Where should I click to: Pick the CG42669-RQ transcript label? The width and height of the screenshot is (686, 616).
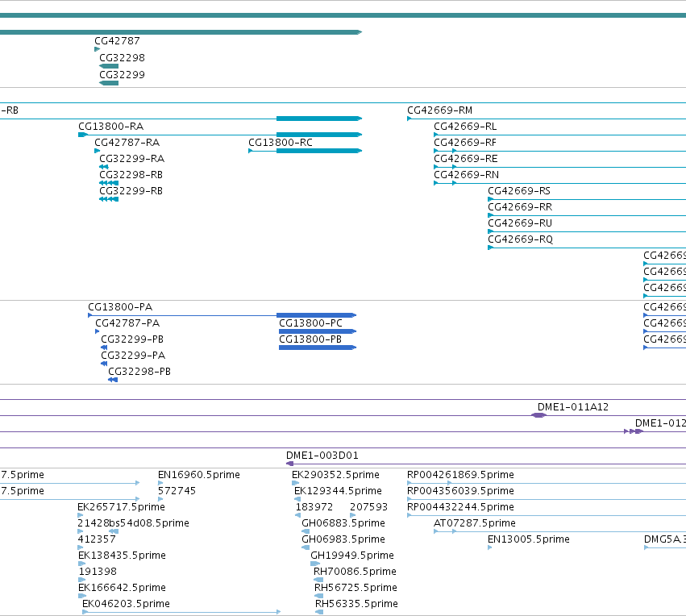520,239
